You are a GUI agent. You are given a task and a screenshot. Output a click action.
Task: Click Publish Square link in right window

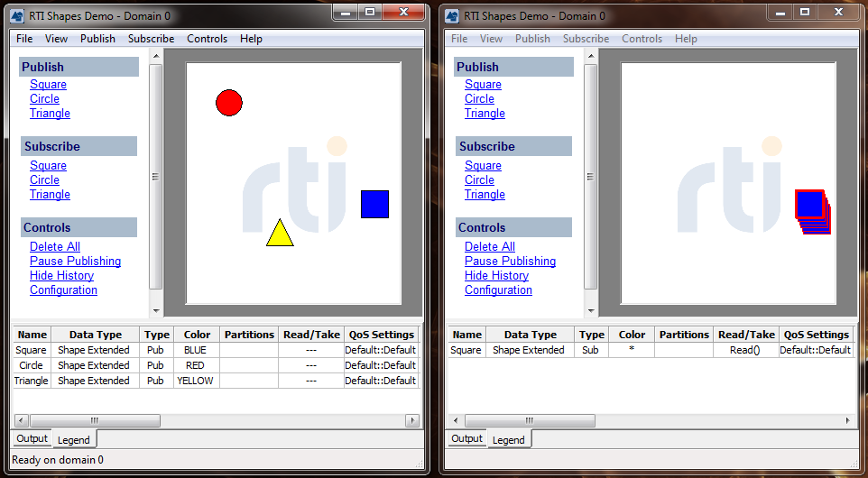pos(484,84)
